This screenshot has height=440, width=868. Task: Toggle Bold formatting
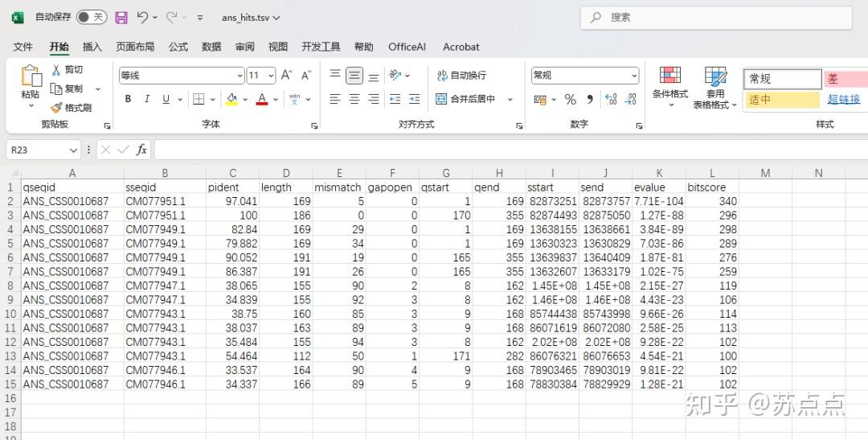(128, 99)
